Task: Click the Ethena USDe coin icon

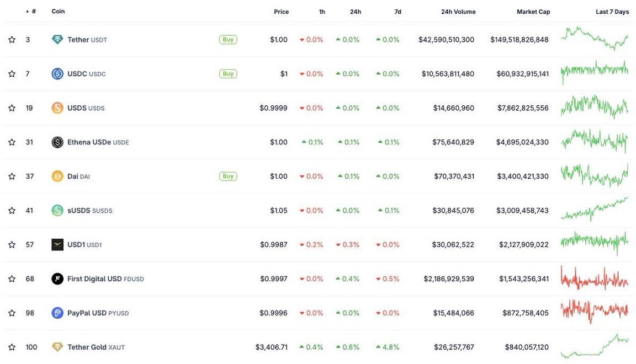Action: [57, 142]
